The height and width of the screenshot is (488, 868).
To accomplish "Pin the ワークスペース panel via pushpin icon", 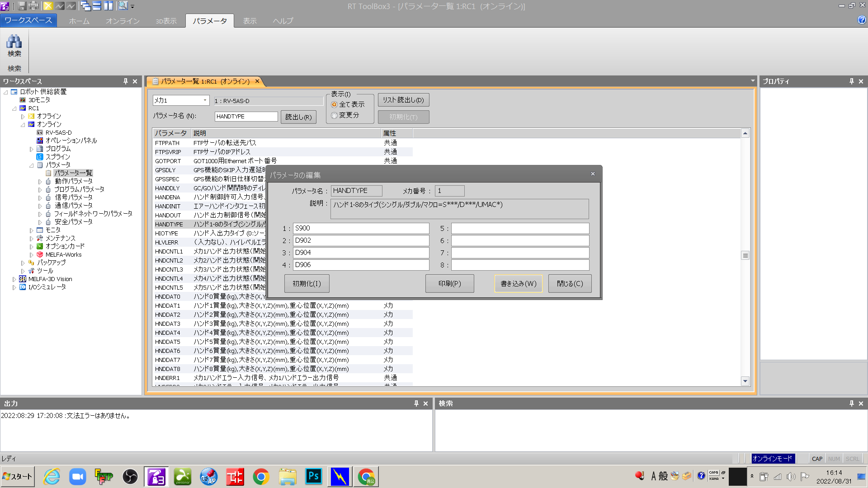I will 126,81.
